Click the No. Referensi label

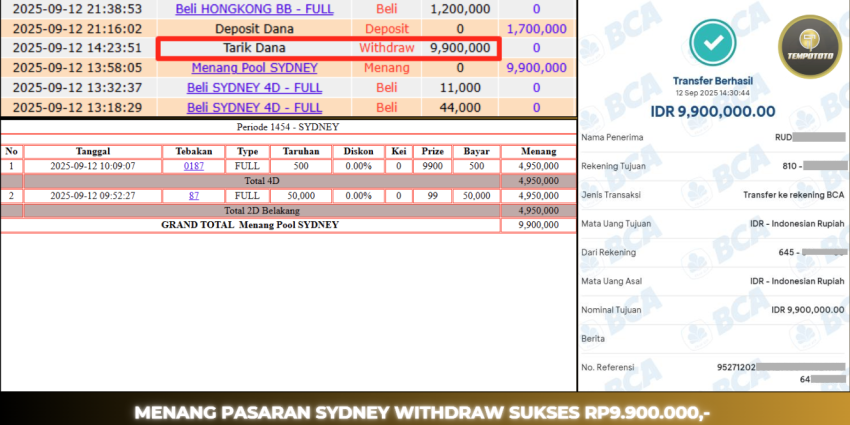[607, 368]
